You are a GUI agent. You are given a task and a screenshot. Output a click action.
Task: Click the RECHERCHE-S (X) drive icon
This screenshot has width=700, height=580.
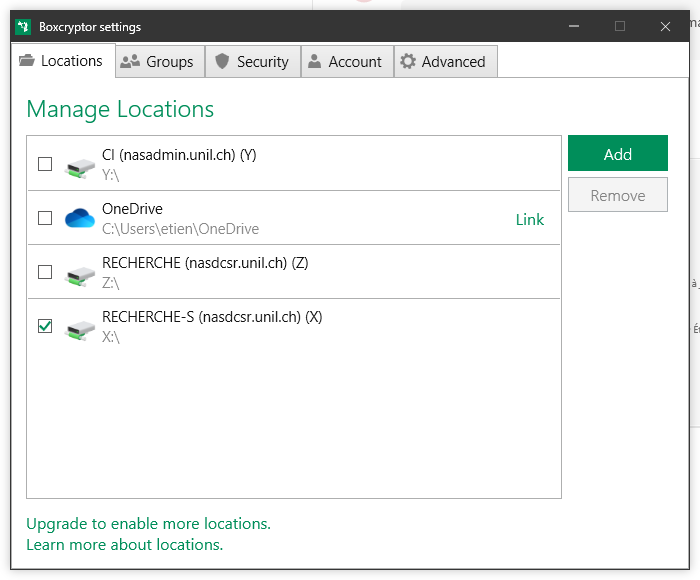(x=79, y=327)
